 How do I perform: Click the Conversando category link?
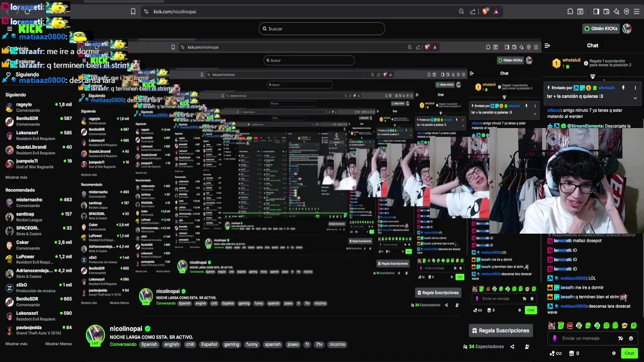point(123,344)
